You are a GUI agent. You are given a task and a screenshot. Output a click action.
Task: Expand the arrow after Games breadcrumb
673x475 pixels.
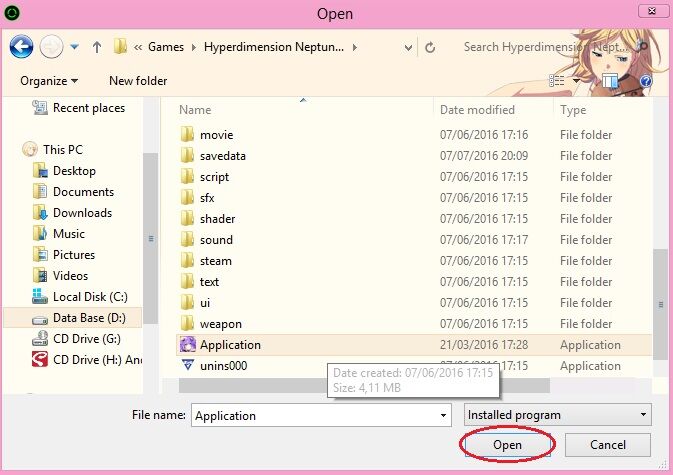pyautogui.click(x=194, y=47)
